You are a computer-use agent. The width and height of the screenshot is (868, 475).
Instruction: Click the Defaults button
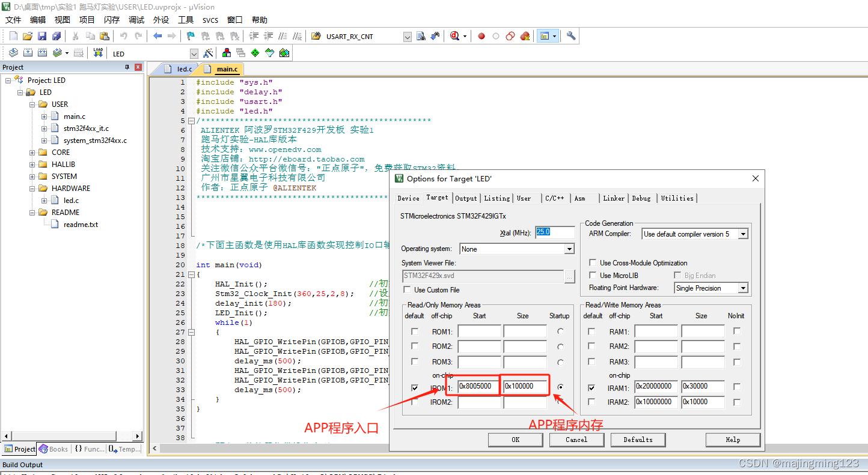point(638,440)
